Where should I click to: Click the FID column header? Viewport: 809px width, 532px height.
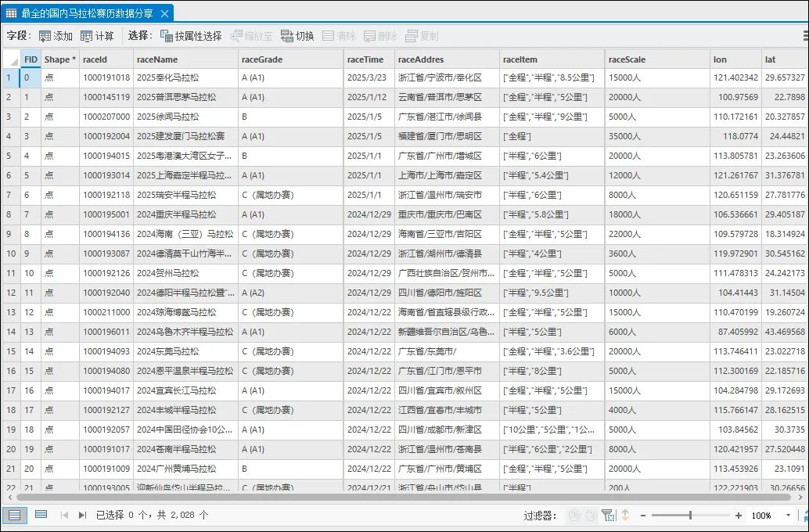coord(31,59)
